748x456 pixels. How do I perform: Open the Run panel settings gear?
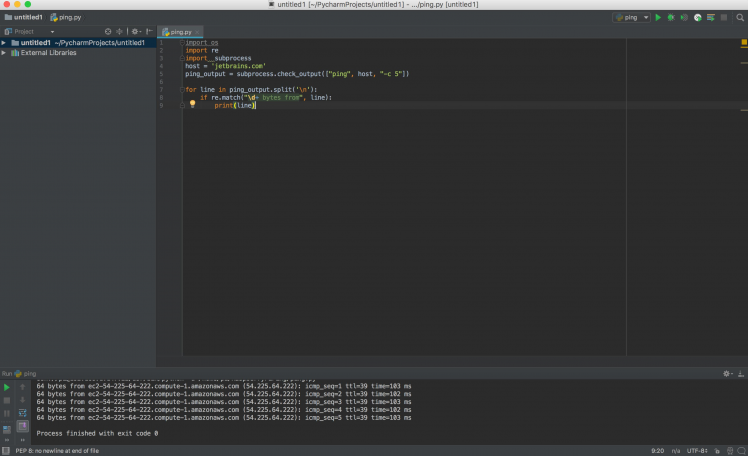pyautogui.click(x=727, y=373)
